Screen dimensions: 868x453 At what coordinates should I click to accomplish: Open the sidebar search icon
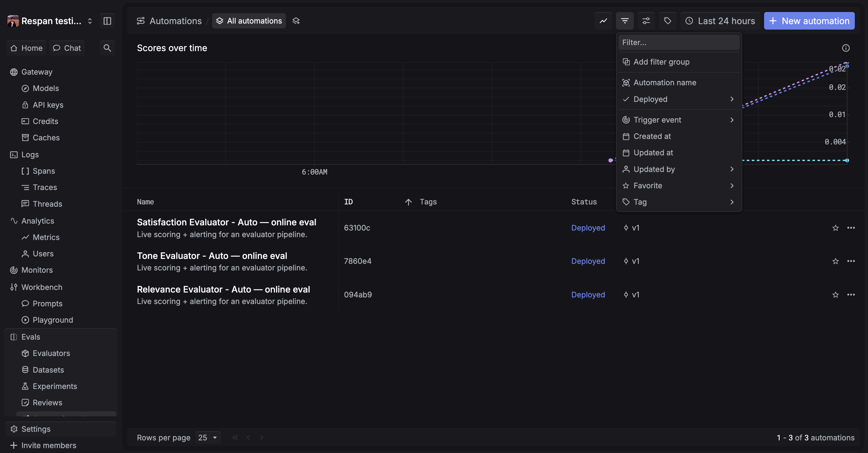(x=107, y=48)
